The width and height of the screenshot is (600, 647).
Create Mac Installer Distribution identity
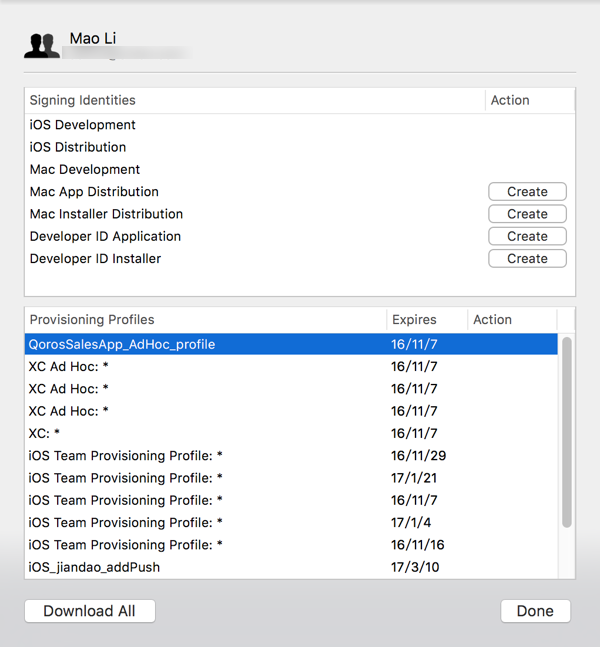527,214
